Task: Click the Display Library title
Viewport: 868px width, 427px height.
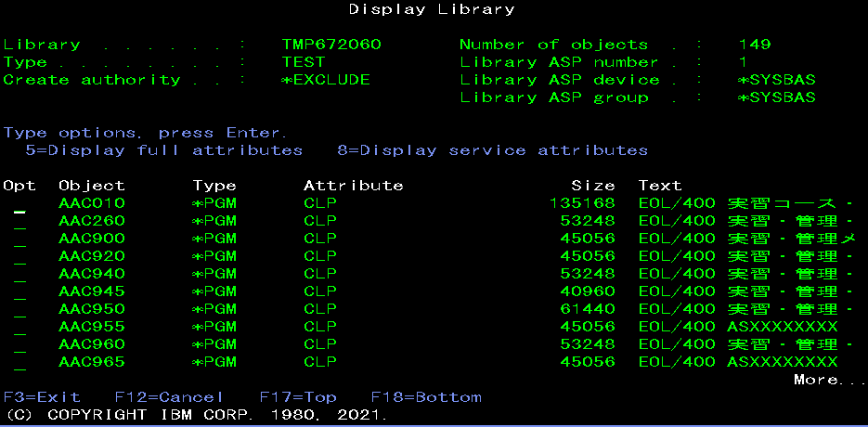Action: 432,9
